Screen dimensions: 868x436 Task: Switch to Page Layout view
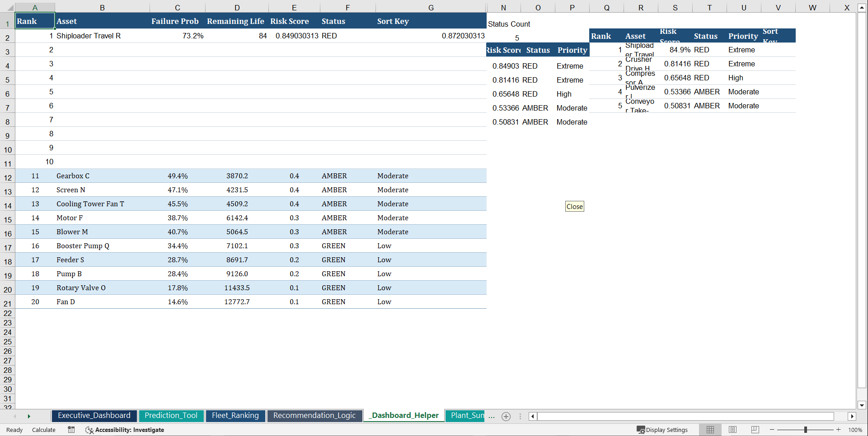[x=732, y=430]
